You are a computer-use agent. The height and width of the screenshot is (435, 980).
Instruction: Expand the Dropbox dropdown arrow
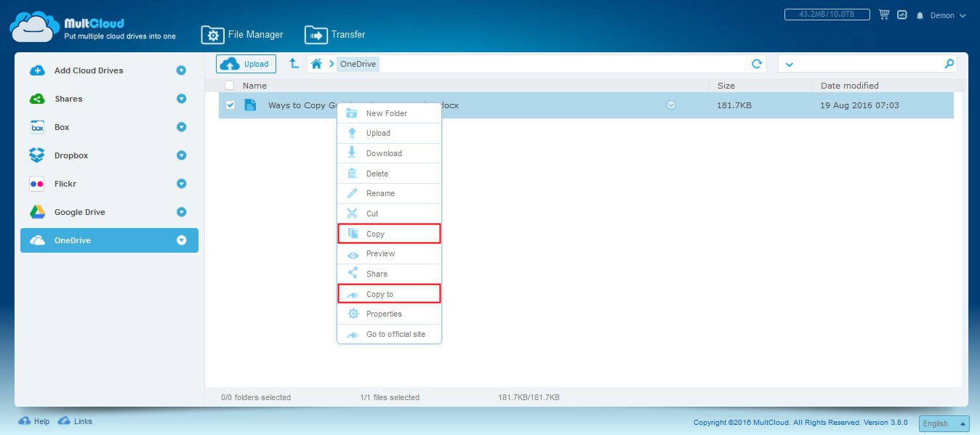182,155
